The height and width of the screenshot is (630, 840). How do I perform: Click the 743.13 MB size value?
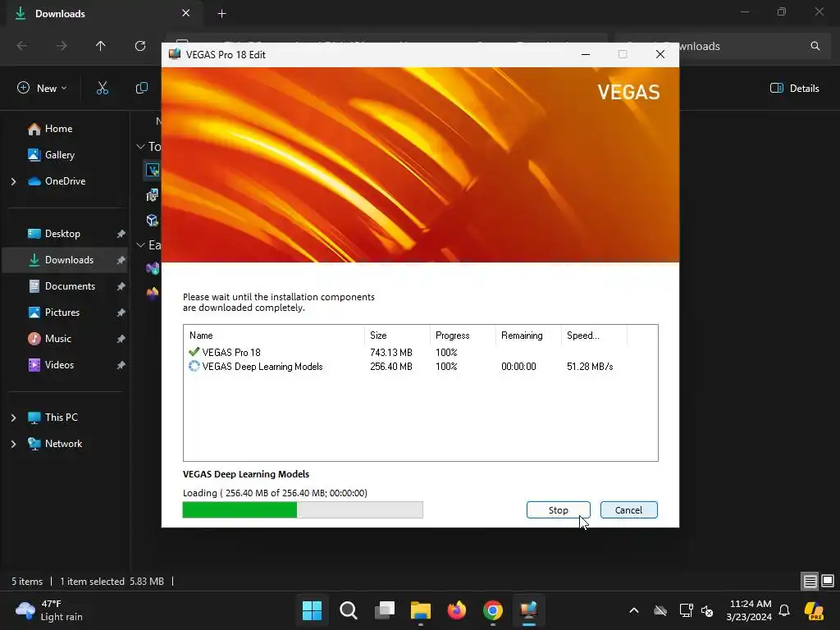pyautogui.click(x=391, y=353)
